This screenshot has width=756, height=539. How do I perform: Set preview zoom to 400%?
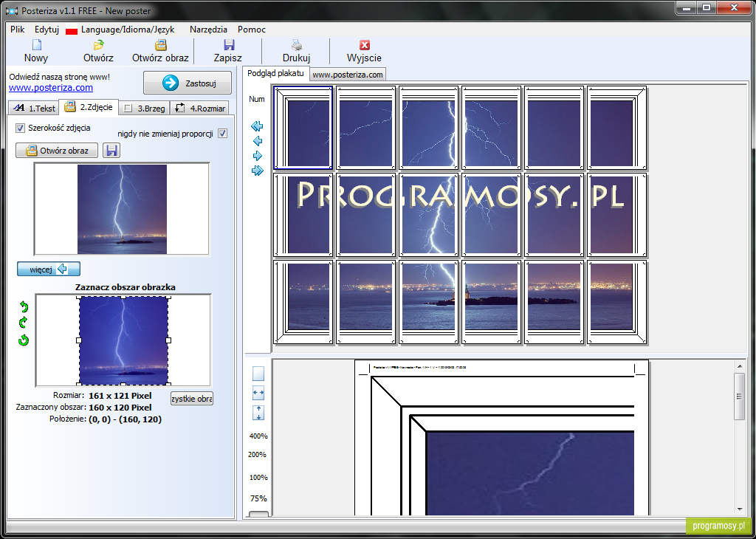[x=258, y=436]
